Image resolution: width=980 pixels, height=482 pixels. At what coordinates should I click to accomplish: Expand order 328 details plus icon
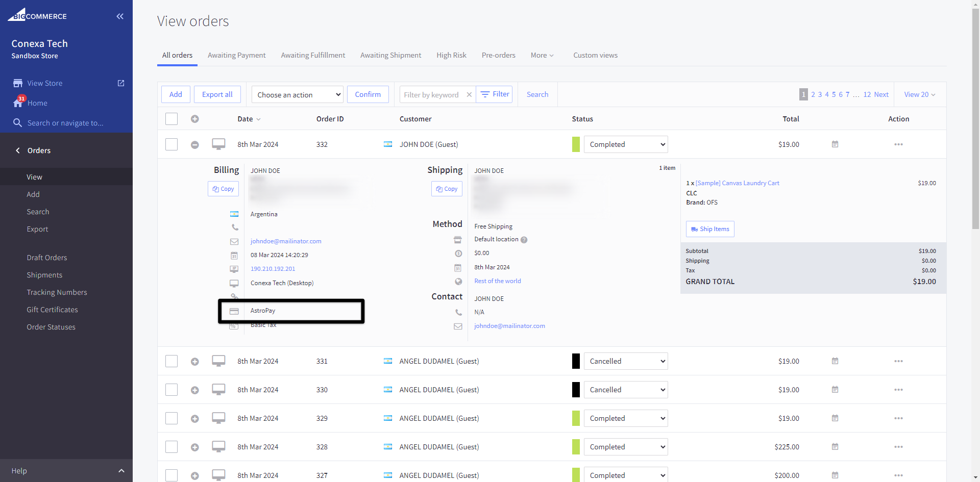(x=194, y=447)
